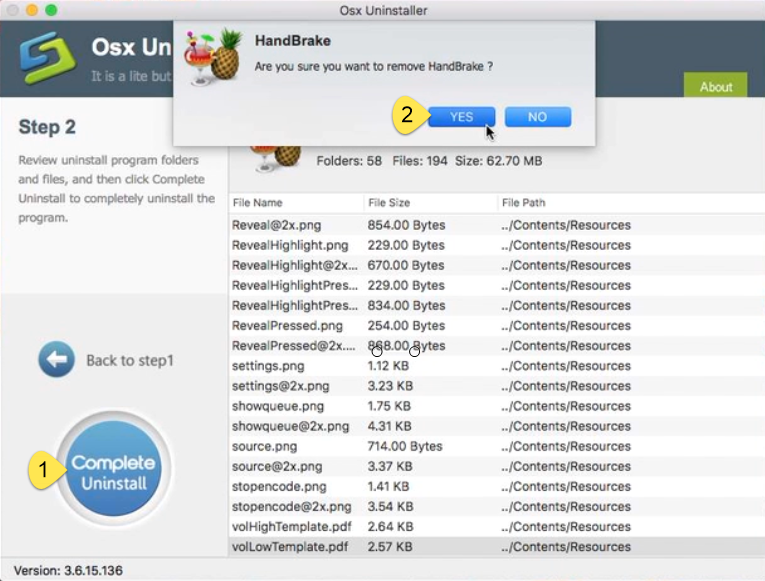Sort list by File Size column header

pyautogui.click(x=390, y=203)
